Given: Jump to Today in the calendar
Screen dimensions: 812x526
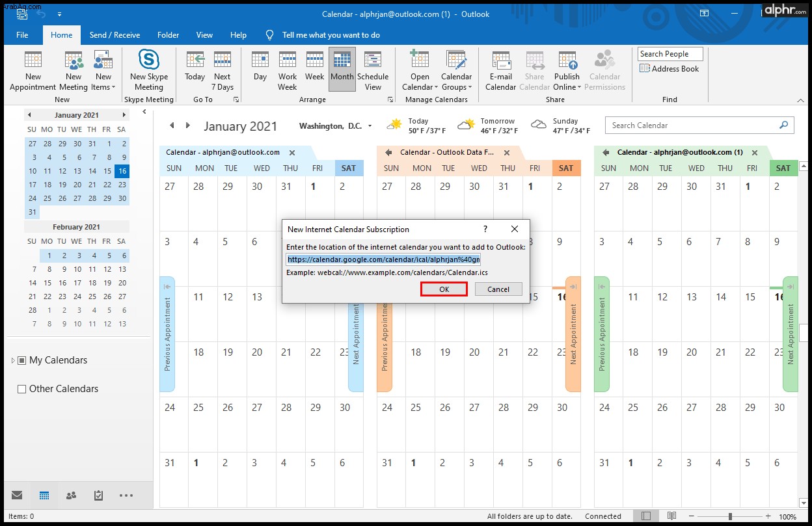Looking at the screenshot, I should click(195, 72).
